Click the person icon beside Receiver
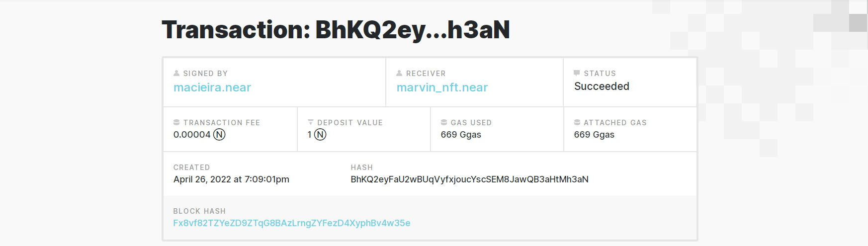 point(399,73)
